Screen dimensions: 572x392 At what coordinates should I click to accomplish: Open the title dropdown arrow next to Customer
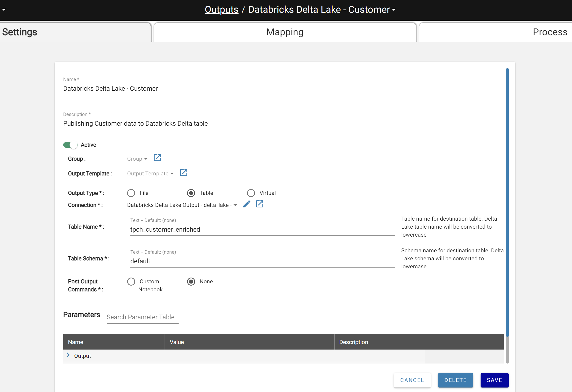tap(394, 10)
